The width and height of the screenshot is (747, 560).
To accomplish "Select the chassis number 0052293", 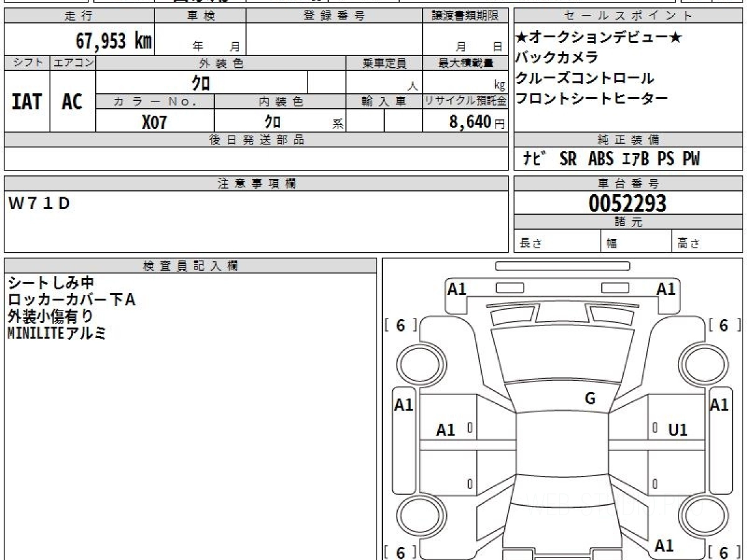I will click(x=627, y=203).
